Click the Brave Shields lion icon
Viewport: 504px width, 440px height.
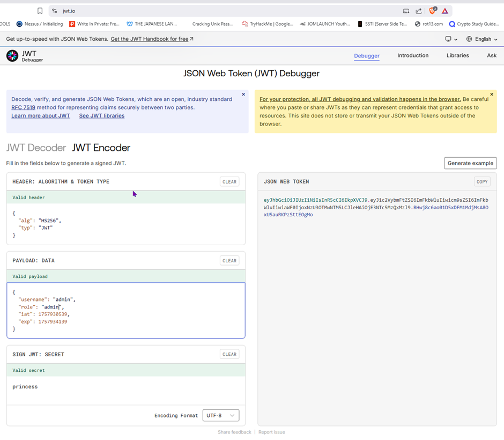tap(432, 11)
